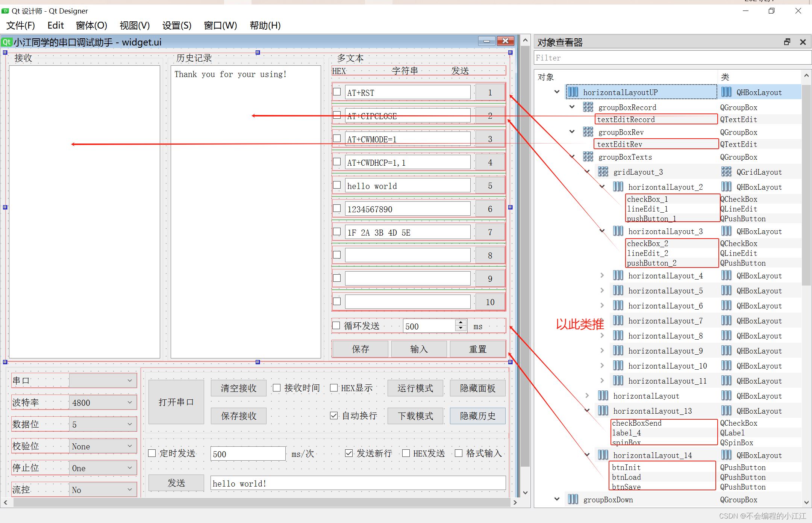Click the Filter field in object inspector

pos(672,58)
